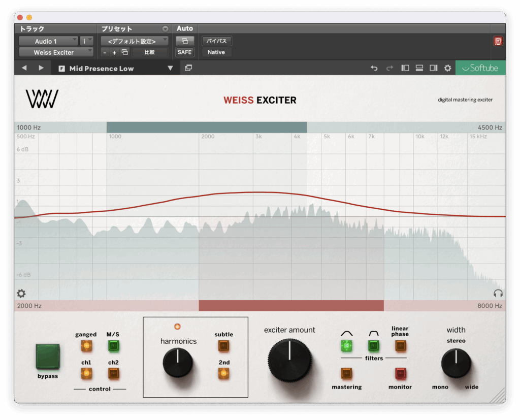
Task: Click the red lower frequency band bar
Action: [x=291, y=306]
